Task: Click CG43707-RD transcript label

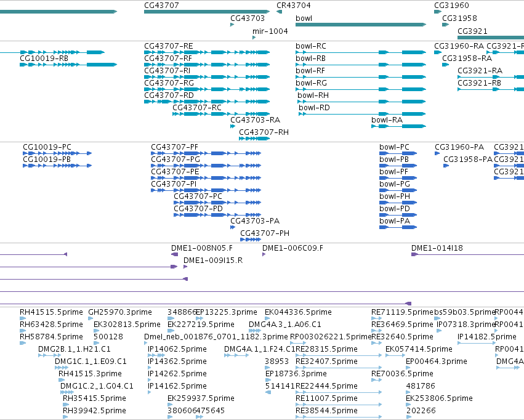Action: click(x=169, y=95)
